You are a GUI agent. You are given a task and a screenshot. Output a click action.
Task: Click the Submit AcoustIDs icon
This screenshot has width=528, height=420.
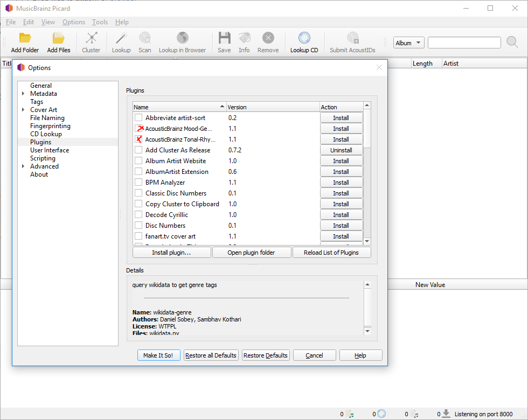pyautogui.click(x=352, y=38)
